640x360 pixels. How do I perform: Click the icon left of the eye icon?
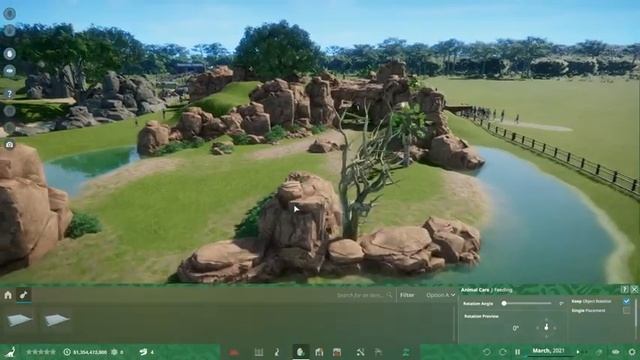[x=599, y=352]
